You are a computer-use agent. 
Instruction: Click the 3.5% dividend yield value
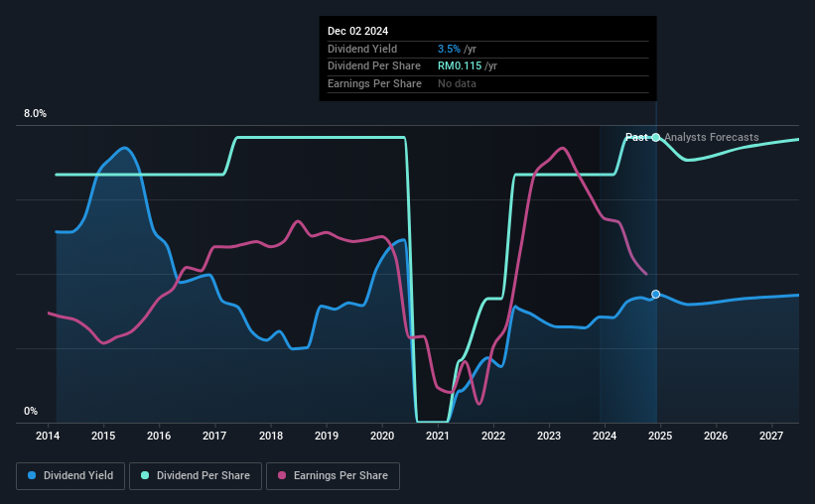(x=449, y=49)
